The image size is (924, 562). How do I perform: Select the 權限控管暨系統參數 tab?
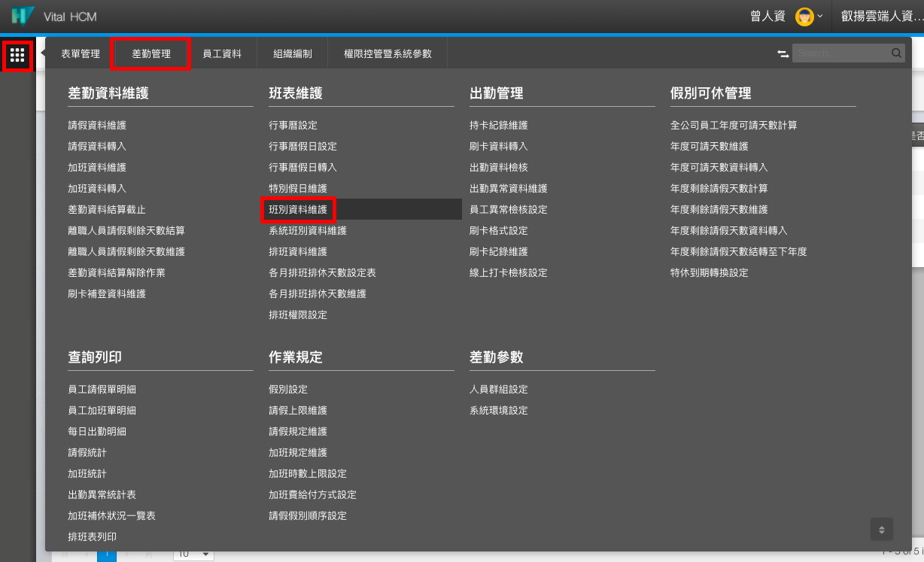click(x=388, y=54)
